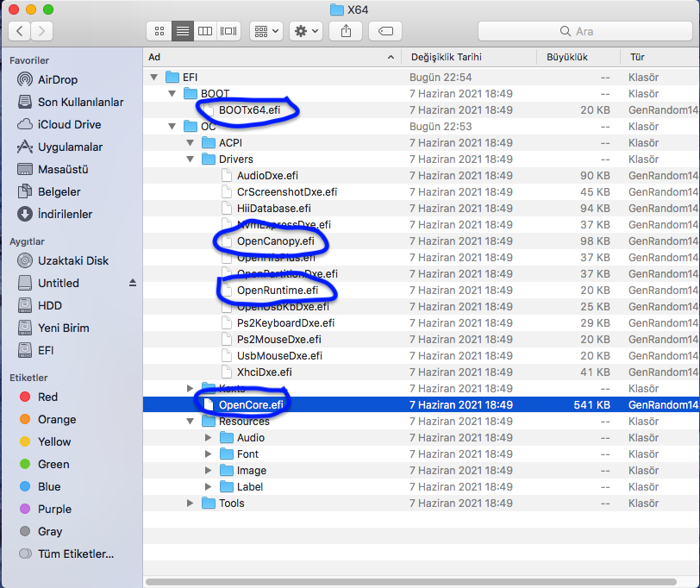Open the item arrangement dropdown

[x=266, y=31]
